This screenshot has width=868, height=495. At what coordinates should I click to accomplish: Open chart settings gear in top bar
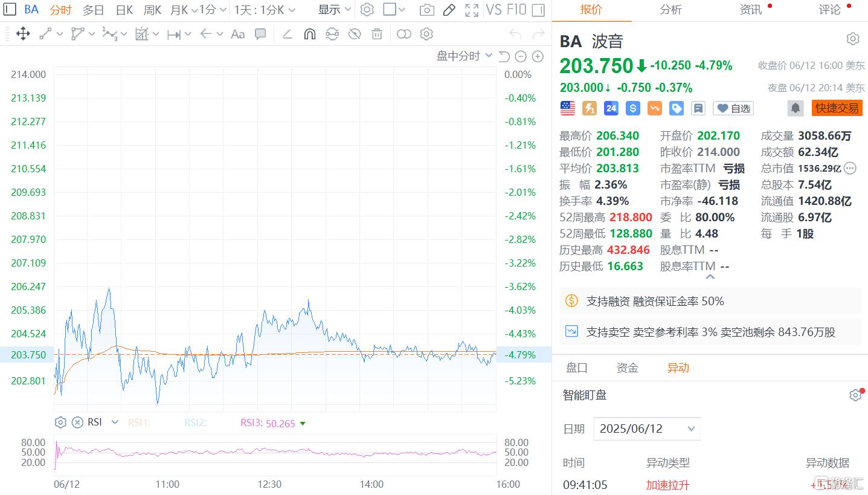pyautogui.click(x=367, y=9)
